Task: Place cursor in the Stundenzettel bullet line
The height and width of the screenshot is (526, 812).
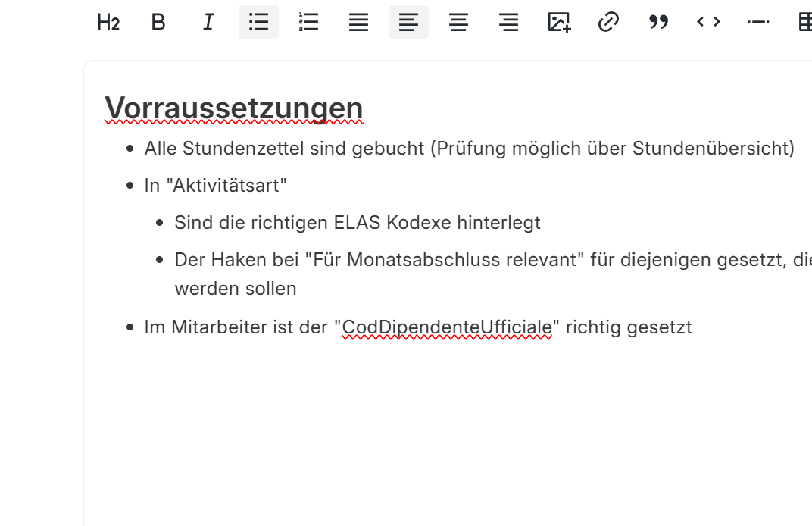Action: pyautogui.click(x=469, y=149)
